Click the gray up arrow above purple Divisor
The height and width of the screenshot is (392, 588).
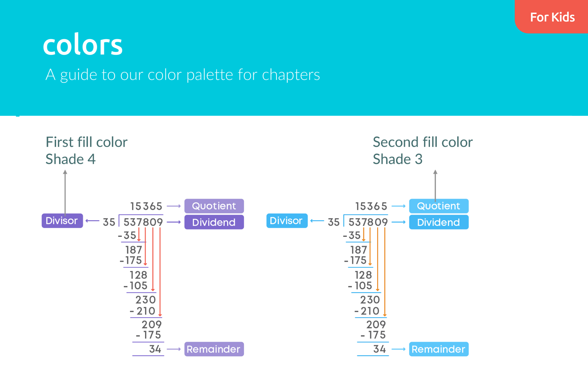pyautogui.click(x=65, y=192)
